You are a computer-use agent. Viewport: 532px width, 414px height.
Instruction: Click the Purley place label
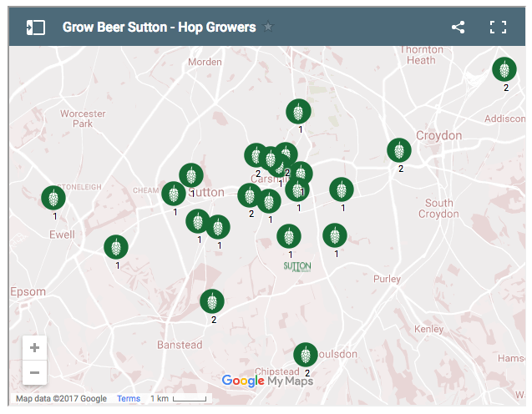click(x=388, y=279)
